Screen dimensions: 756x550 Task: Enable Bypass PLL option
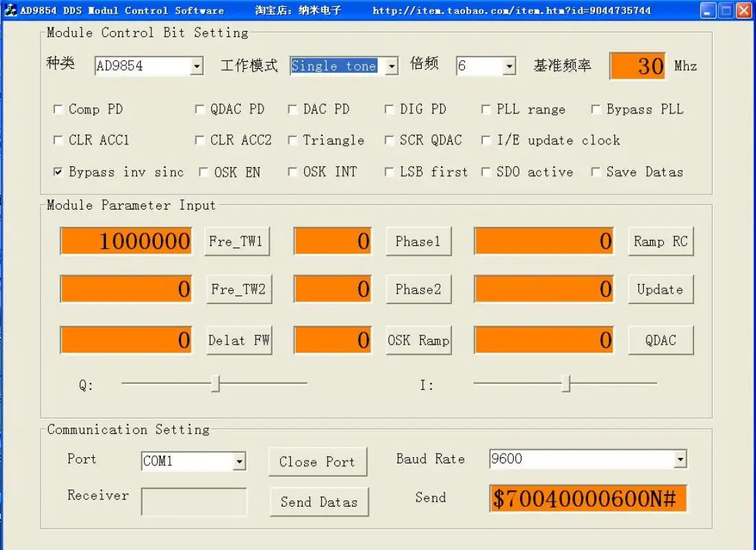click(596, 109)
